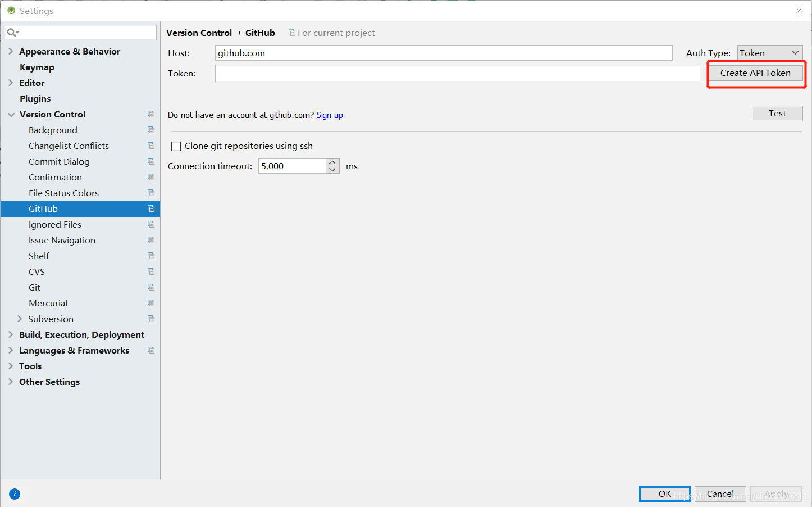Expand the Editor section
Screen dimensions: 812x507
pos(11,83)
